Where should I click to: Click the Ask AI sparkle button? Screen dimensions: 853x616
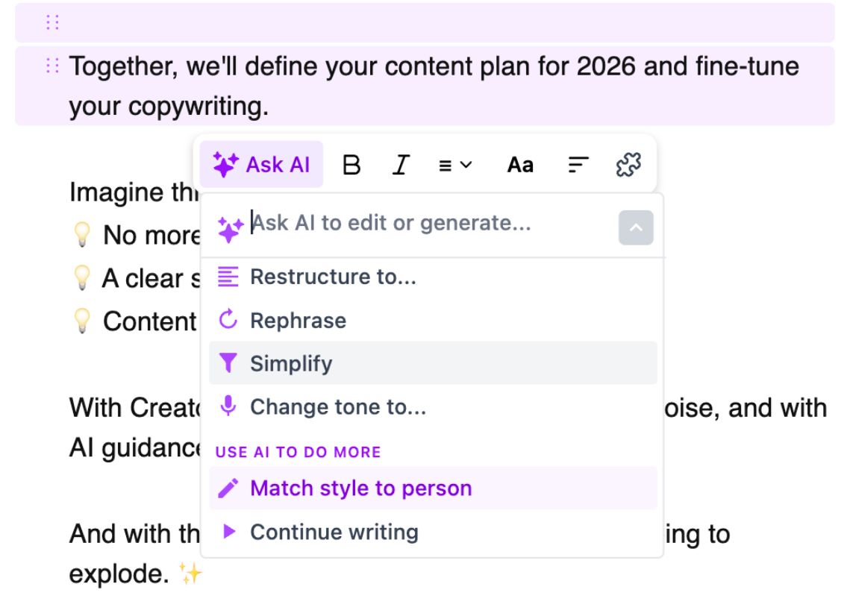(261, 165)
